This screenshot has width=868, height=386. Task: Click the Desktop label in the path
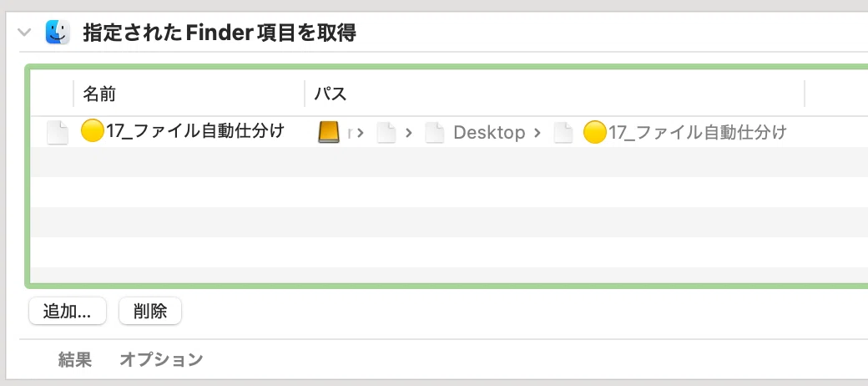tap(489, 132)
